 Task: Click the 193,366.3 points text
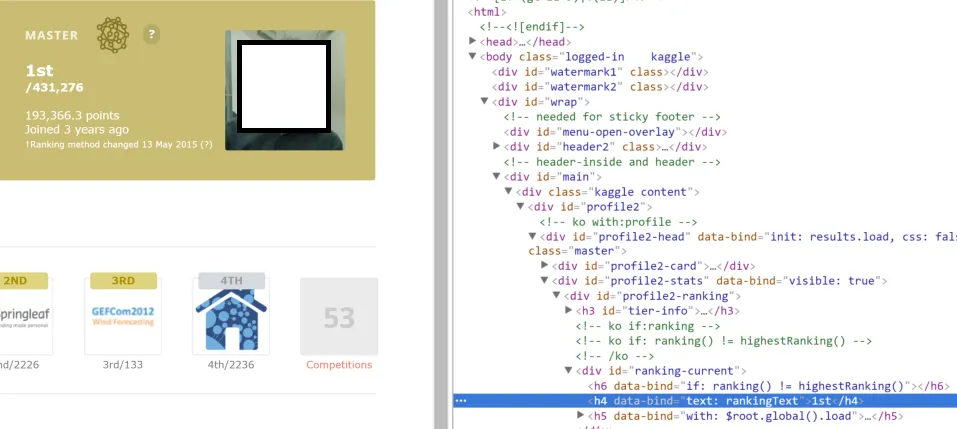click(x=72, y=115)
